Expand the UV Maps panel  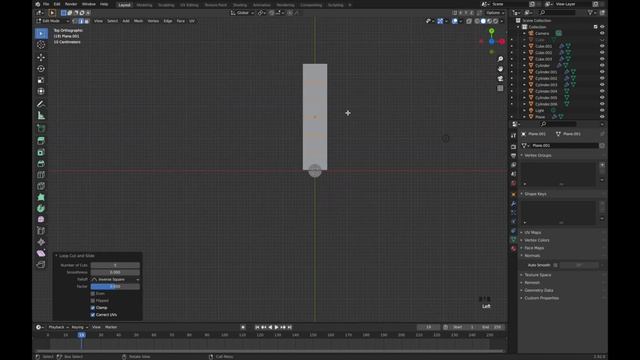pyautogui.click(x=522, y=233)
